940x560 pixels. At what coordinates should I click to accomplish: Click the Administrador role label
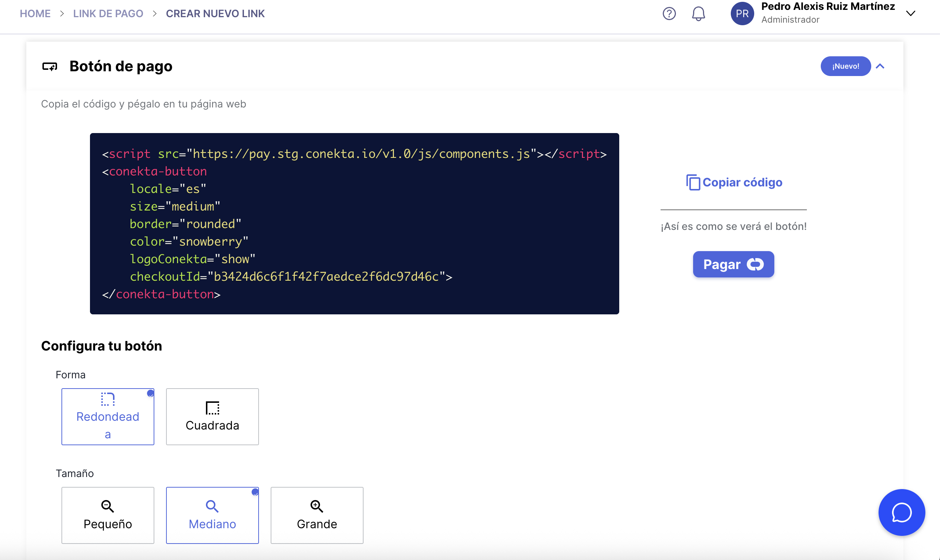pyautogui.click(x=790, y=20)
